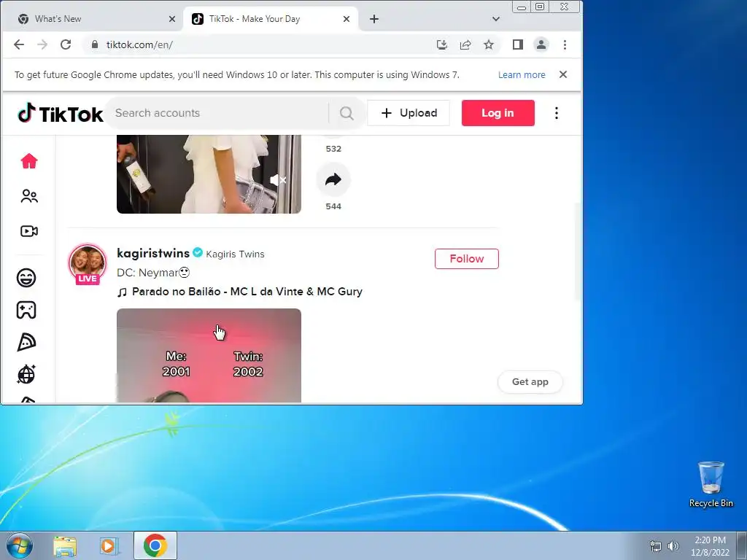The image size is (747, 560).
Task: Click the Kagiris Twins display name
Action: [235, 254]
